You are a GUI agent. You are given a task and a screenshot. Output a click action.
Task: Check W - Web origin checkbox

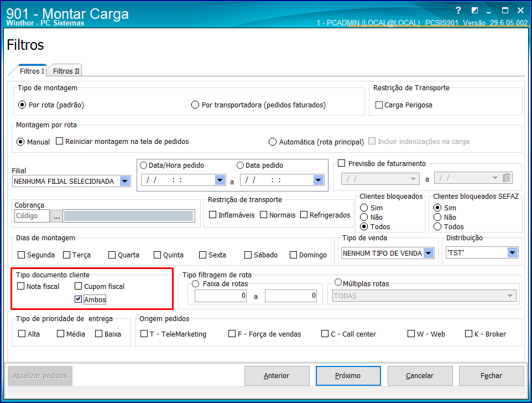[x=411, y=333]
